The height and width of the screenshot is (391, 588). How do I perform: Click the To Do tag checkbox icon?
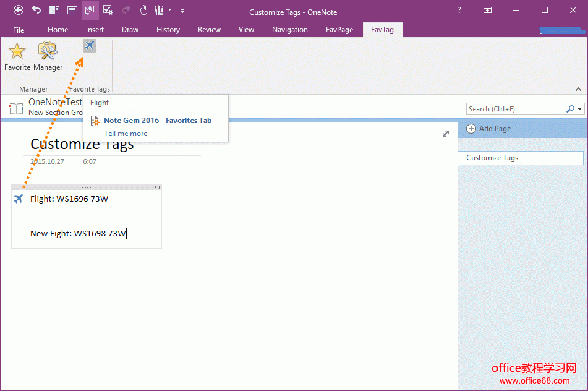[x=108, y=11]
